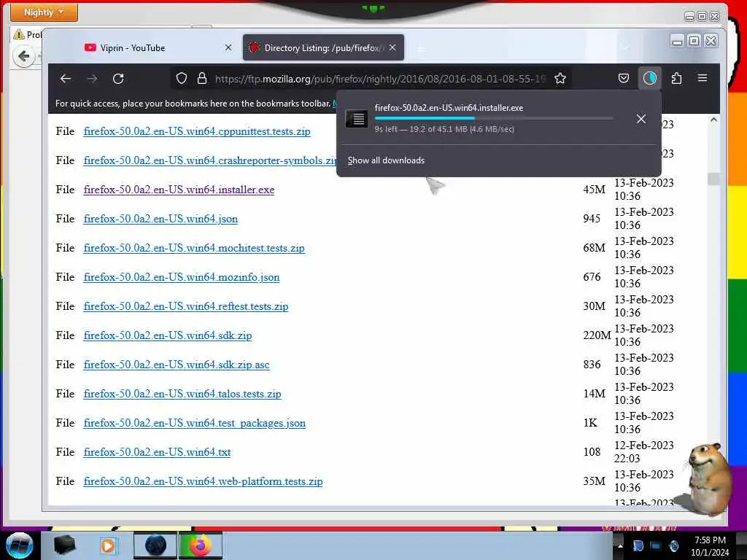
Task: Open the Nightly menu button in the back window
Action: click(44, 12)
